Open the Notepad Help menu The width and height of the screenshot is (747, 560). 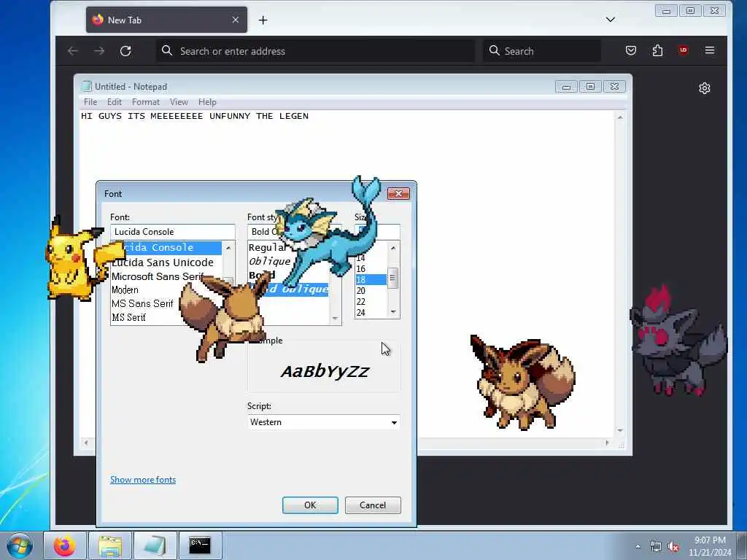click(207, 102)
